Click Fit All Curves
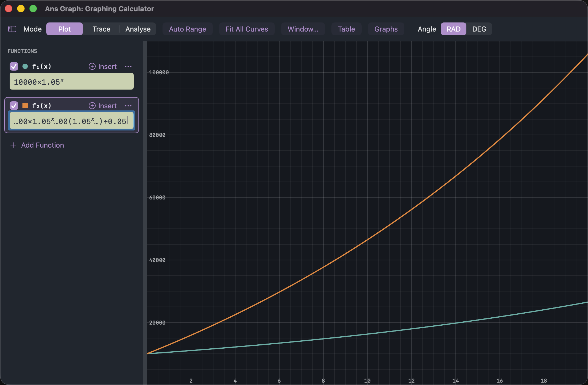 click(247, 29)
